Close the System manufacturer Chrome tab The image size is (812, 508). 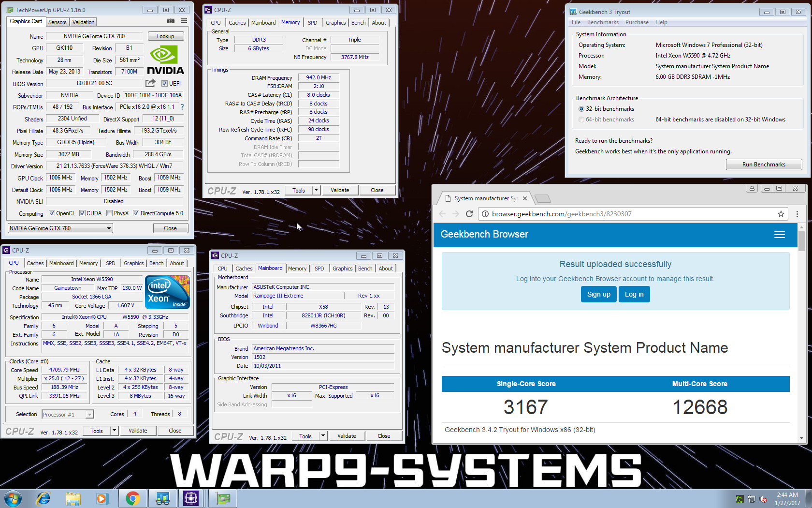[525, 198]
